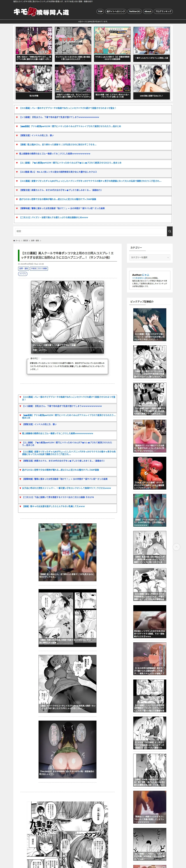This screenshot has height=868, width=186.
Task: Open the TOP navigation button
Action: [x=100, y=11]
